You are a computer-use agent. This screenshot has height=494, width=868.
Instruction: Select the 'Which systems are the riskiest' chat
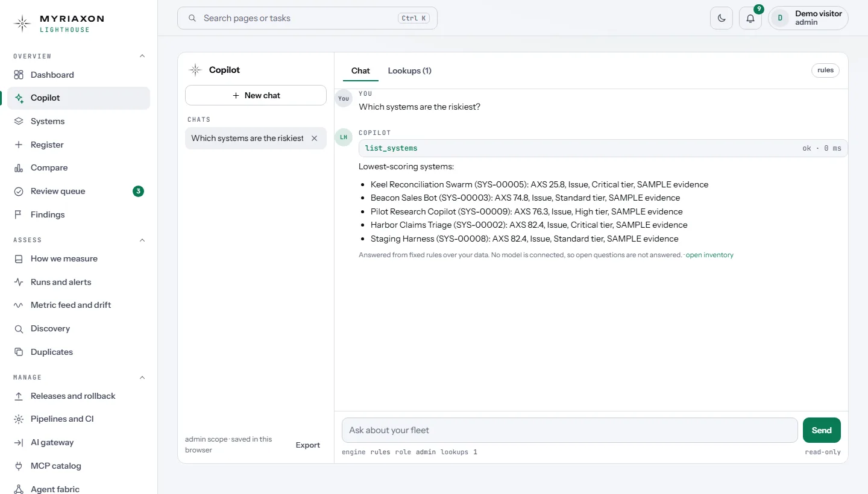tap(248, 138)
